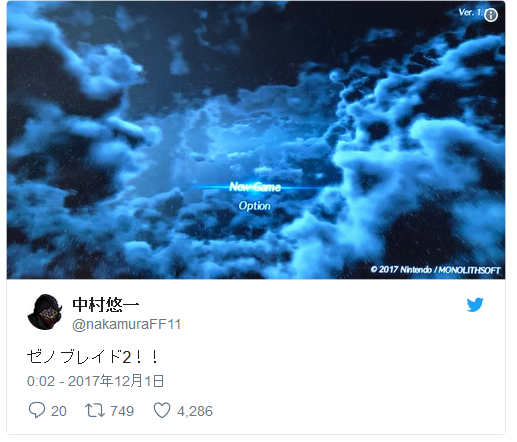Click the Ver. 1 version label
The image size is (517, 442).
(x=471, y=12)
